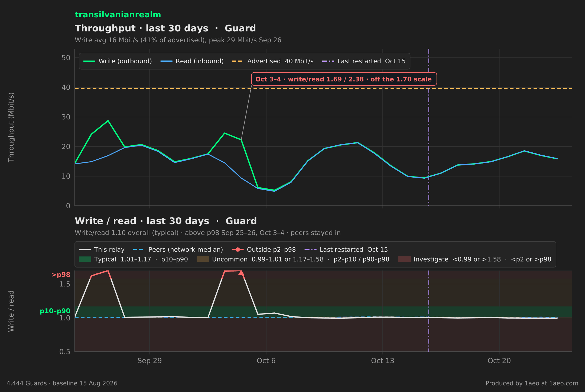This screenshot has width=585, height=392.
Task: Click the Write/read 1.10 overall subtitle
Action: (207, 233)
